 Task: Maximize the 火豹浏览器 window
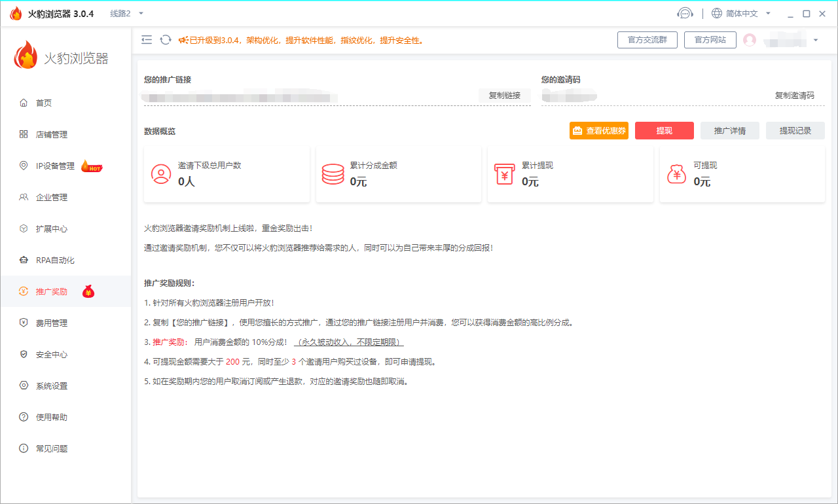pos(807,14)
